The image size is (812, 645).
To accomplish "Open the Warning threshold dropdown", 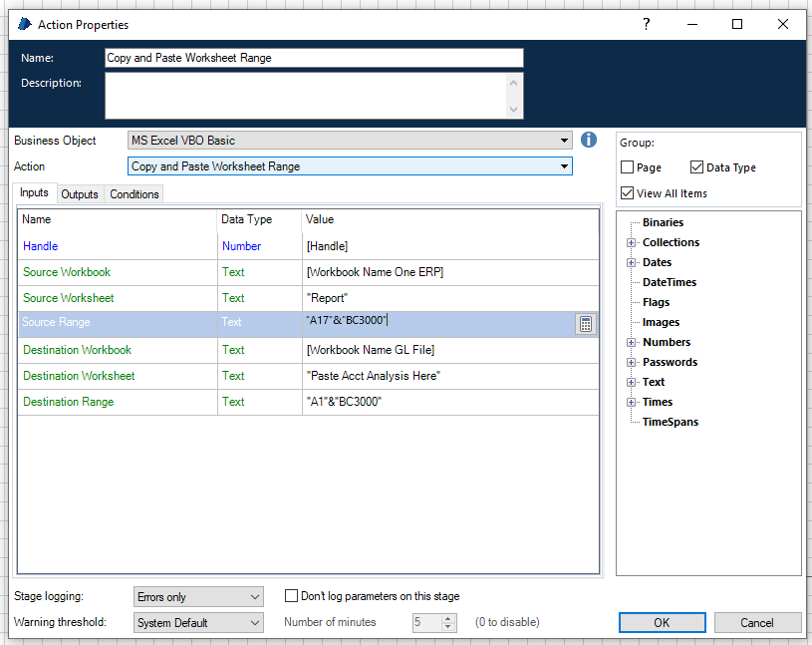I will click(253, 623).
